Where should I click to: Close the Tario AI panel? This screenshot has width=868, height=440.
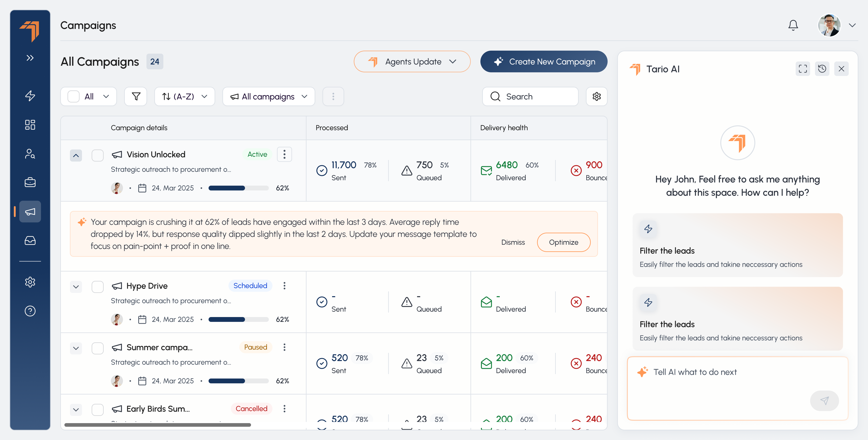point(841,69)
